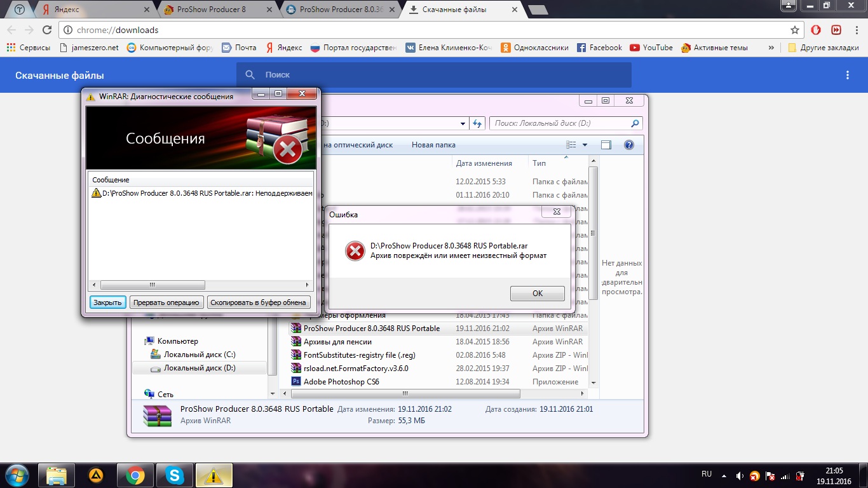Open Skype from the taskbar

tap(174, 475)
